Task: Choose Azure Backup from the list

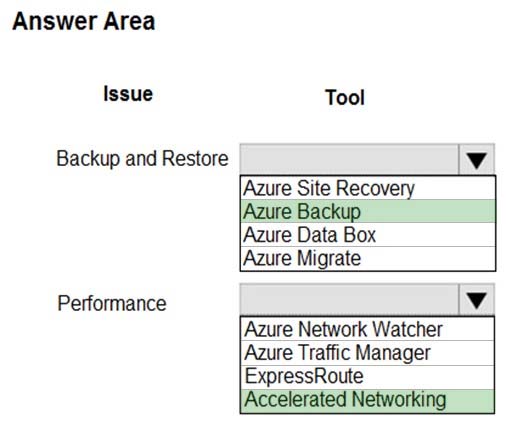Action: 368,211
